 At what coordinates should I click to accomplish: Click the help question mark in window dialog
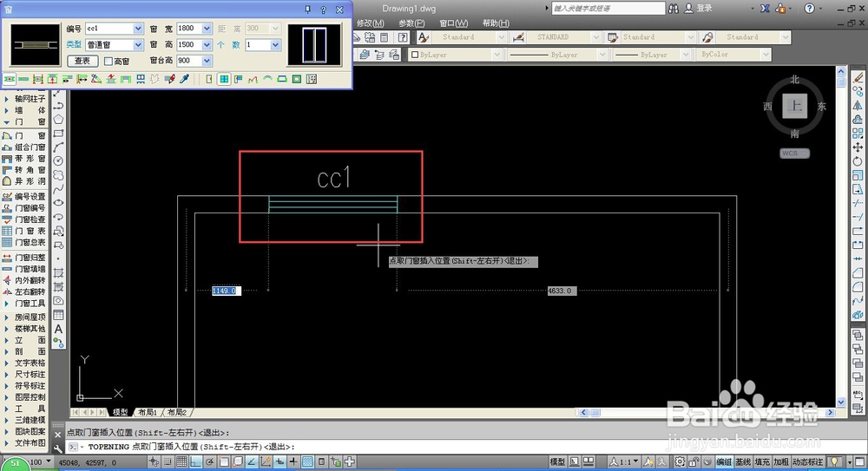click(323, 10)
